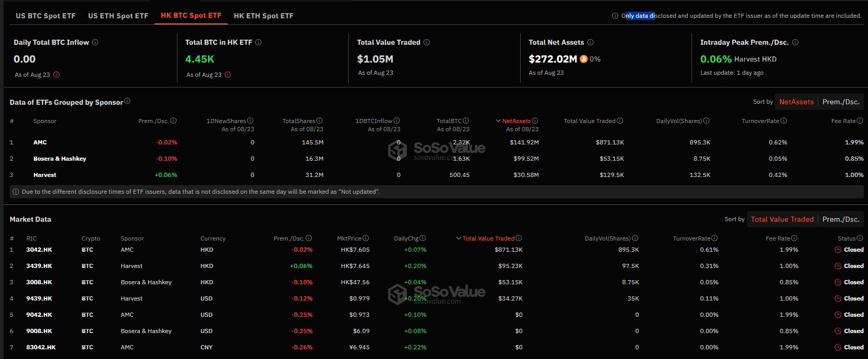Image resolution: width=868 pixels, height=359 pixels.
Task: Toggle Total Value Traded sort arrow in Market Data
Action: pyautogui.click(x=459, y=238)
